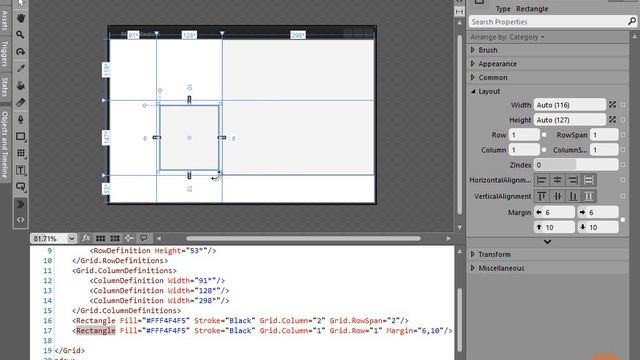The image size is (640, 360).
Task: Set VerticalAlignment to Center
Action: click(557, 196)
